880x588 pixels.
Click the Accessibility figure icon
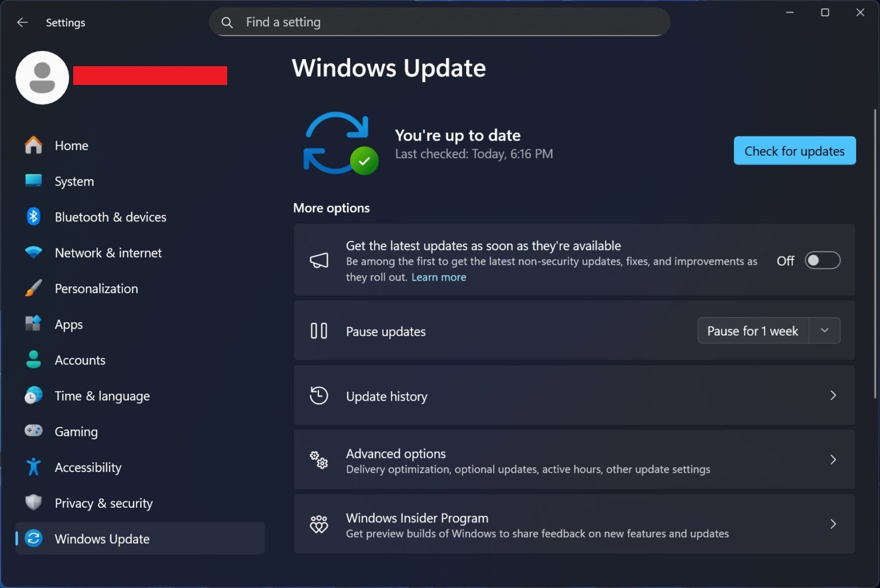pyautogui.click(x=33, y=467)
